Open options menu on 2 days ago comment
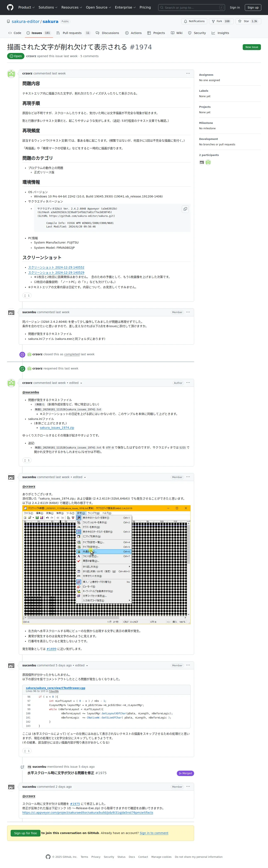 (x=188, y=787)
